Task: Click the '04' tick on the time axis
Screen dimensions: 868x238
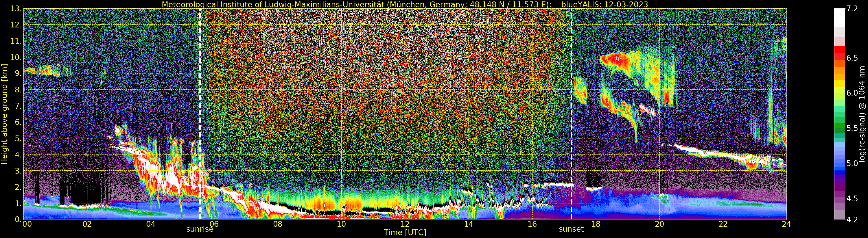Action: tap(151, 224)
